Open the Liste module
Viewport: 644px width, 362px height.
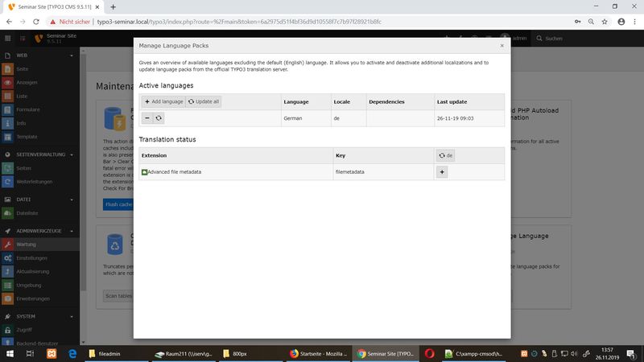click(x=39, y=96)
